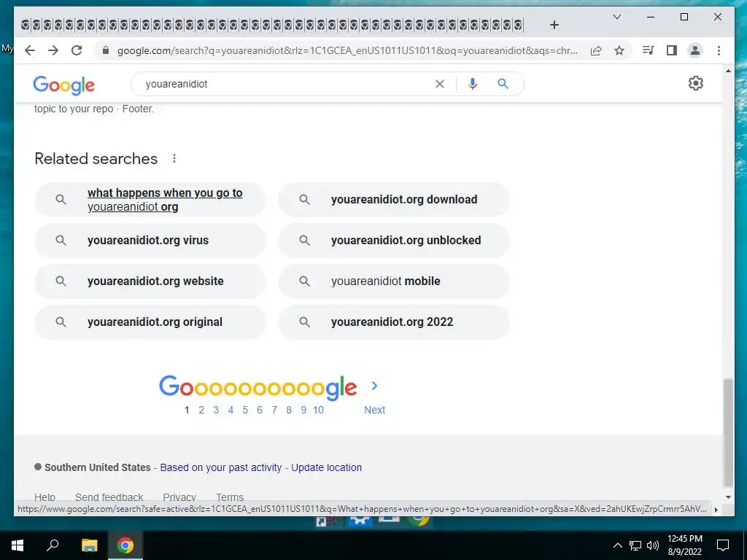Go to results page 7
Image resolution: width=747 pixels, height=560 pixels.
[274, 410]
